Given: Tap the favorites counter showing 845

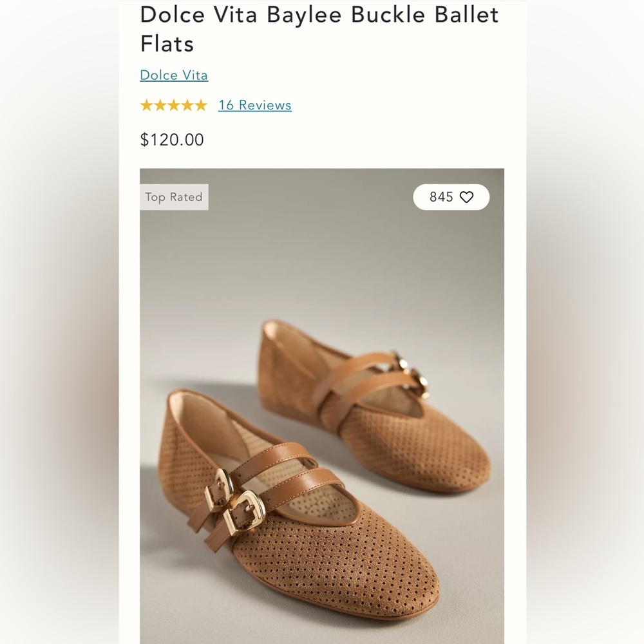Looking at the screenshot, I should coord(440,197).
